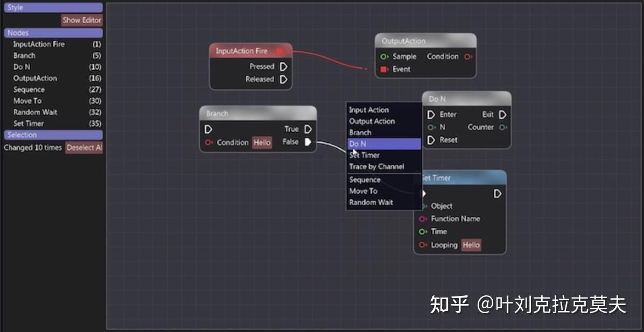The image size is (644, 332).
Task: Click the False output arrow on Branch node
Action: click(307, 142)
